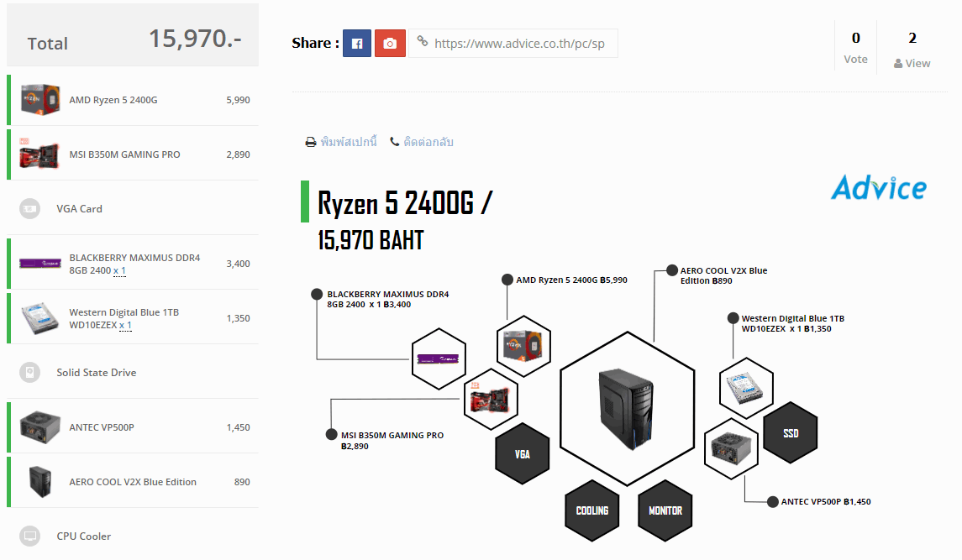Select the share URL field
This screenshot has height=560, width=962.
(x=513, y=43)
